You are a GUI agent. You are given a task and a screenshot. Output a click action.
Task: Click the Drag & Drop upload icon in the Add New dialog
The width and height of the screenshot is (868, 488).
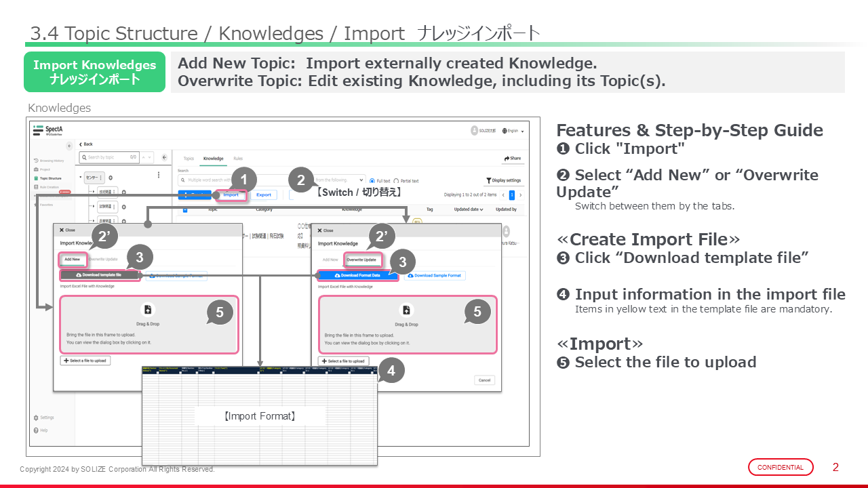tap(148, 310)
